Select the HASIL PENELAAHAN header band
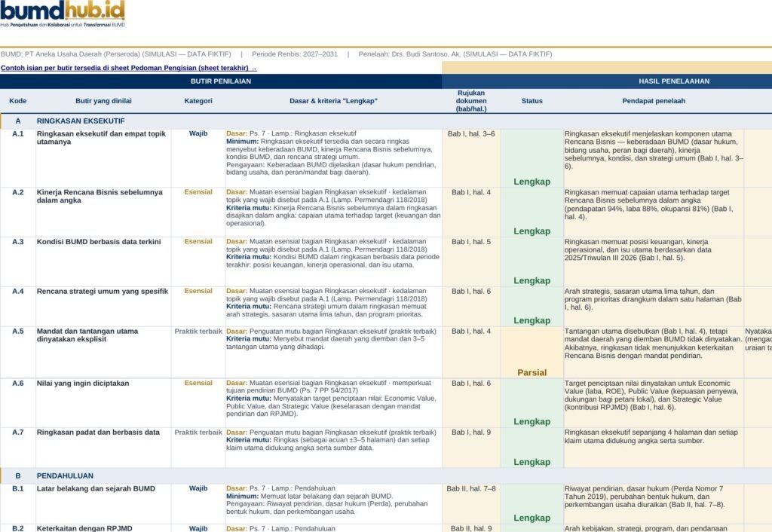Viewport: 772px width, 532px height. click(x=674, y=81)
